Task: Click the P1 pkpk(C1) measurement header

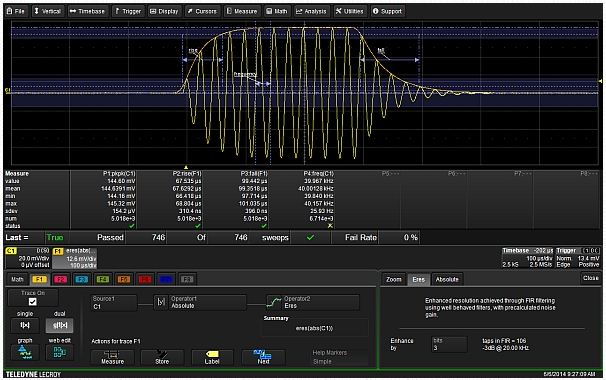Action: (x=119, y=174)
